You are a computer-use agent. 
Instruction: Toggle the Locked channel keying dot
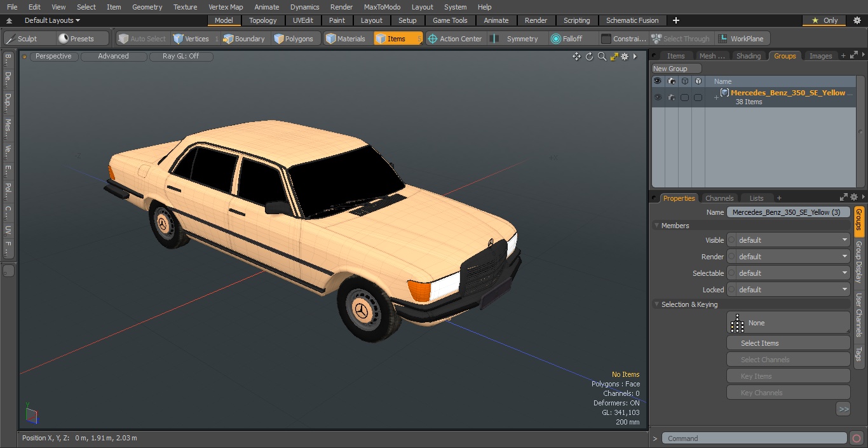point(731,290)
